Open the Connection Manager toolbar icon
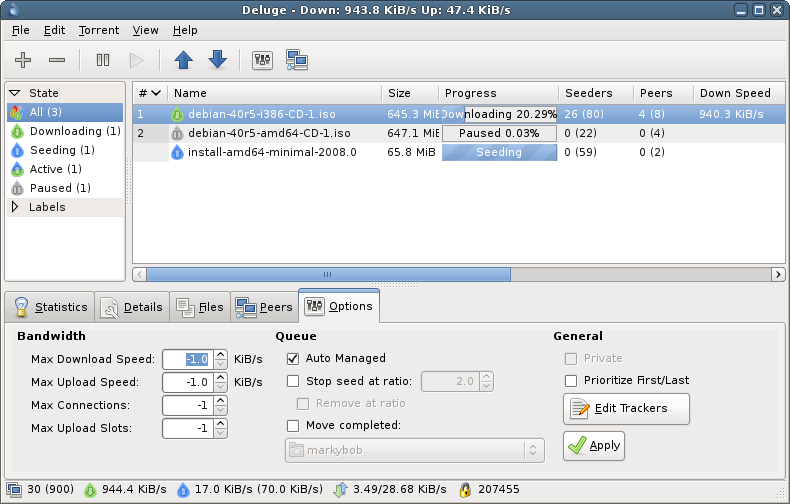 [296, 60]
